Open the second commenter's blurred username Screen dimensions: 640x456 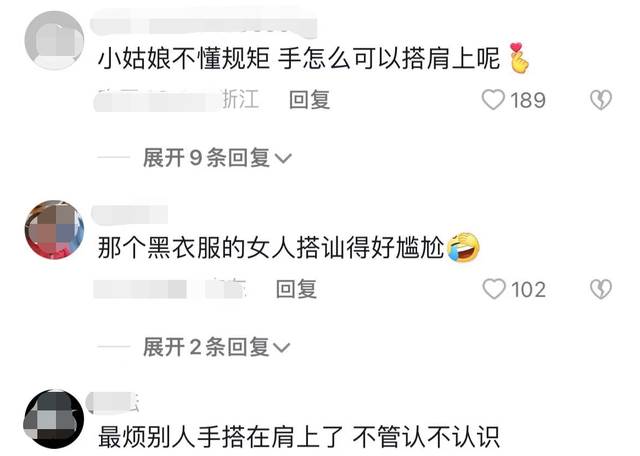(x=130, y=215)
